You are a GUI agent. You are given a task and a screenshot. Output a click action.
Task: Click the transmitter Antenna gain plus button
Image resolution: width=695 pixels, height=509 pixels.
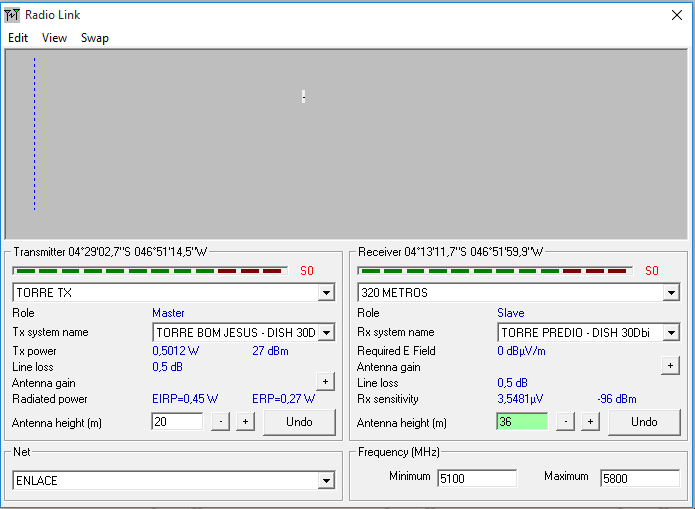325,382
